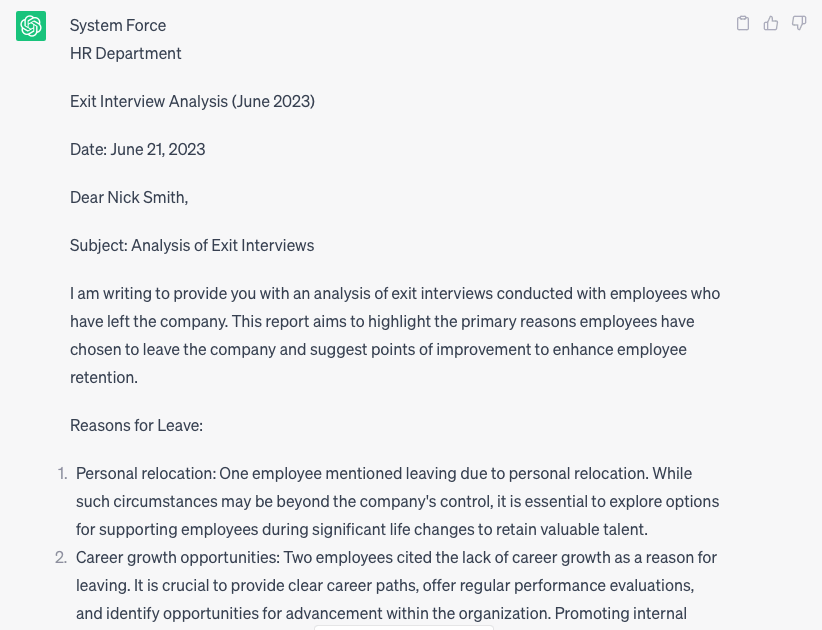The width and height of the screenshot is (822, 630).
Task: Click the partially visible button at bottom edge
Action: click(404, 627)
